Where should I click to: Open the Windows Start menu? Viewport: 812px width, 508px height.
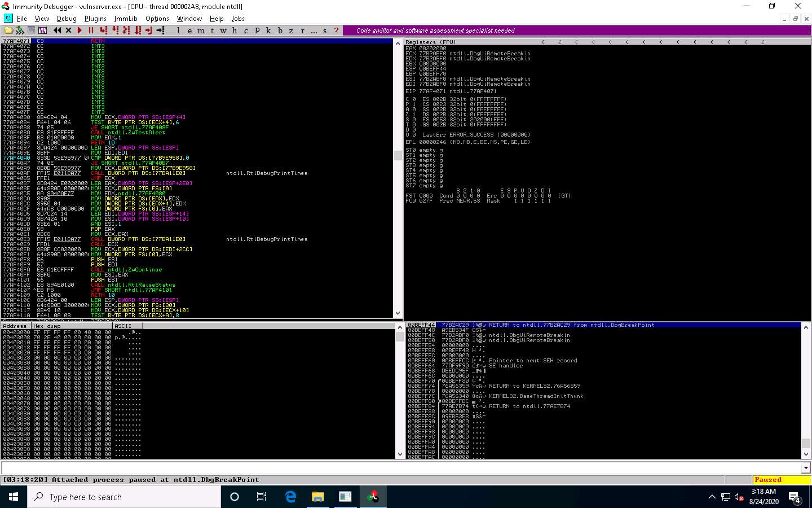14,497
